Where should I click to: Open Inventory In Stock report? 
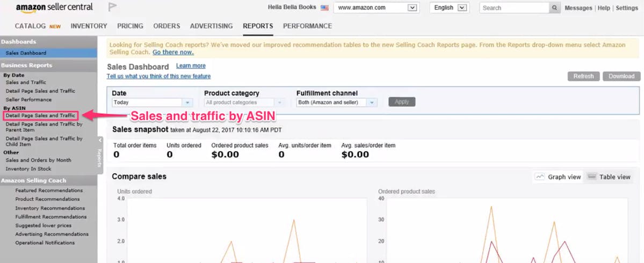click(x=28, y=169)
